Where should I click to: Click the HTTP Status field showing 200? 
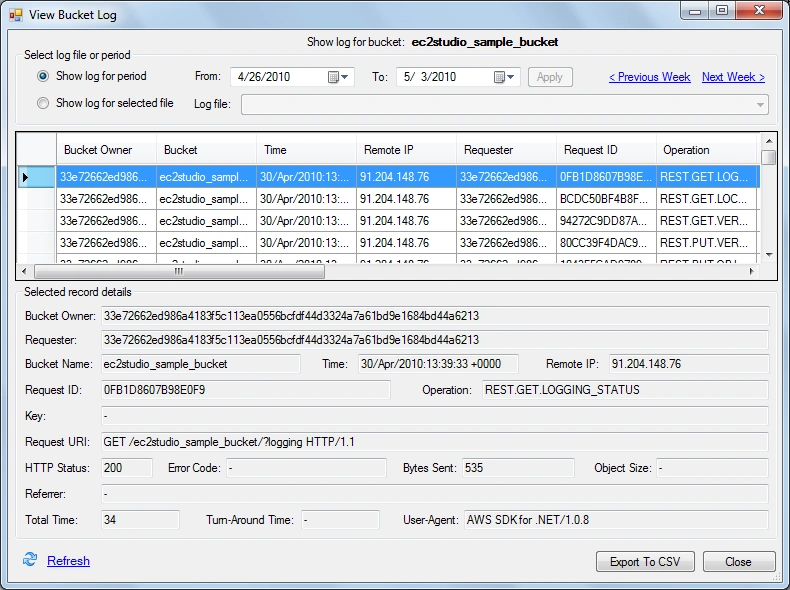click(126, 468)
